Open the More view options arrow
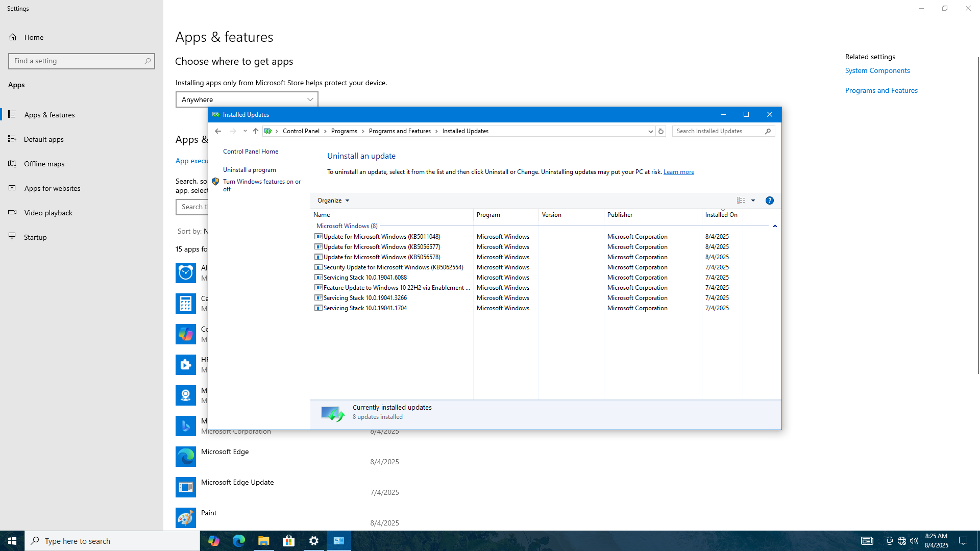The image size is (980, 551). (x=753, y=201)
